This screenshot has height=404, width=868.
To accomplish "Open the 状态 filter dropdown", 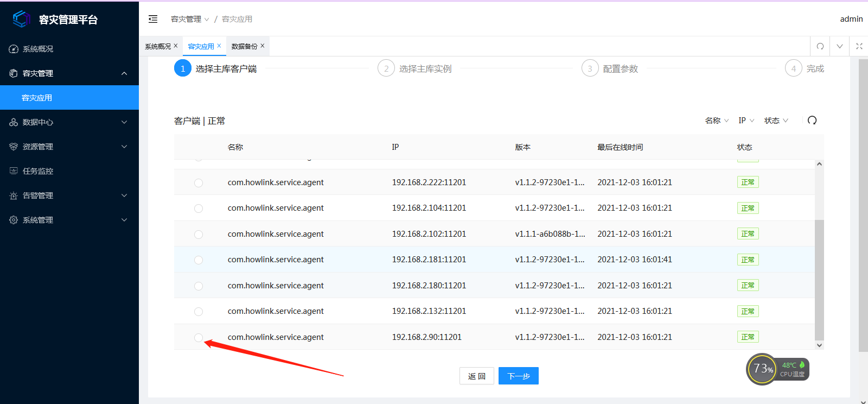I will point(776,121).
